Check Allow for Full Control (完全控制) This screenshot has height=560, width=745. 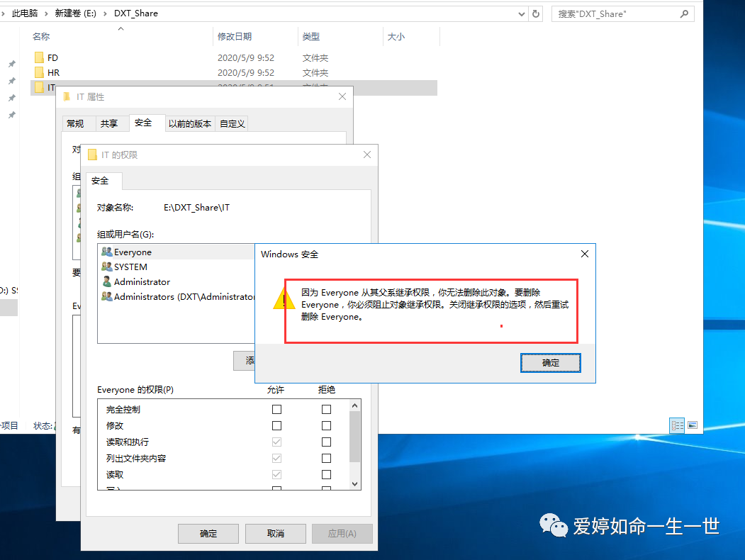click(x=276, y=409)
